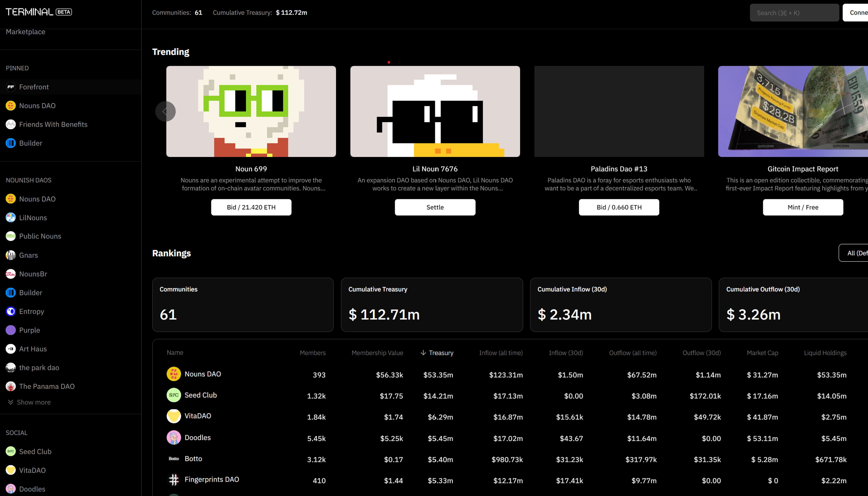868x496 pixels.
Task: Click the Entropy sidebar icon
Action: [11, 311]
